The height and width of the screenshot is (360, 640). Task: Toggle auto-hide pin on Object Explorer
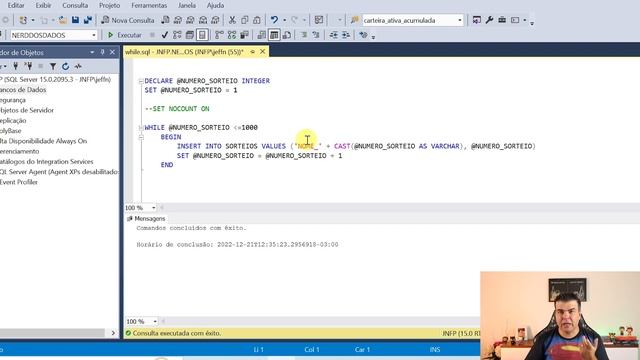click(102, 52)
